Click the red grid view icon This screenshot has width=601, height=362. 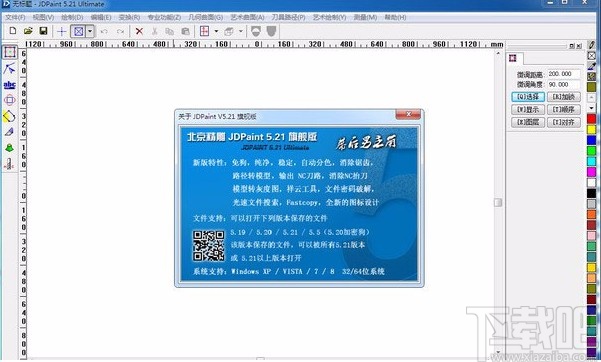(205, 31)
